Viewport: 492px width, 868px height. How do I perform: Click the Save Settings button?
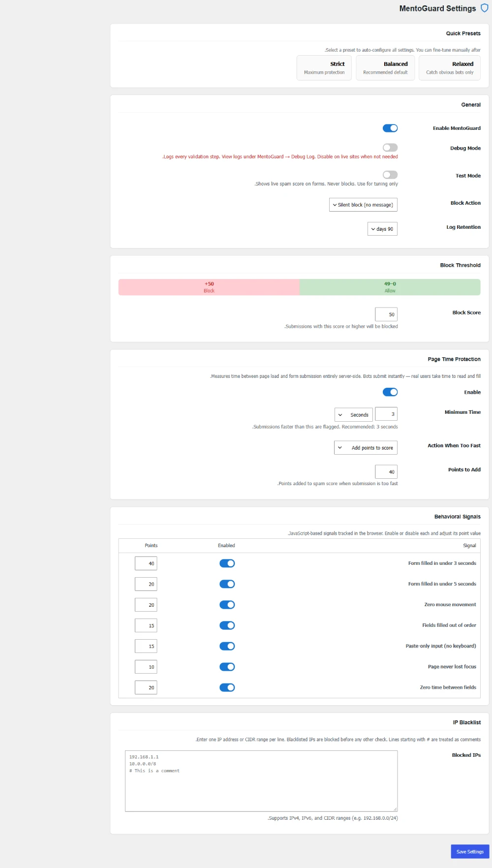click(x=470, y=852)
